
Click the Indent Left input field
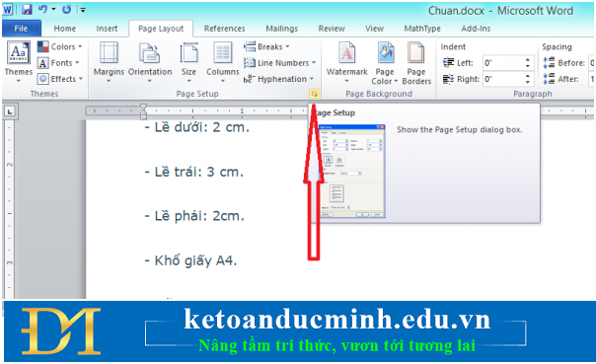pos(502,63)
